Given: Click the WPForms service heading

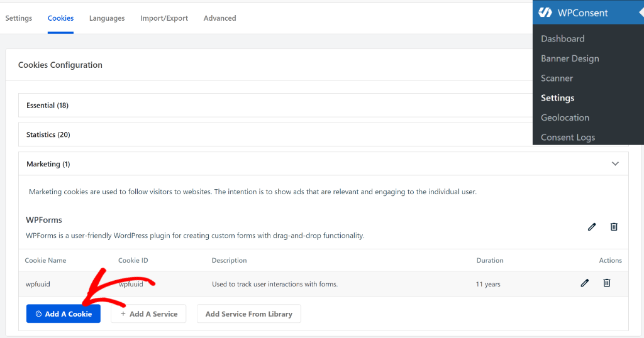Looking at the screenshot, I should tap(44, 220).
